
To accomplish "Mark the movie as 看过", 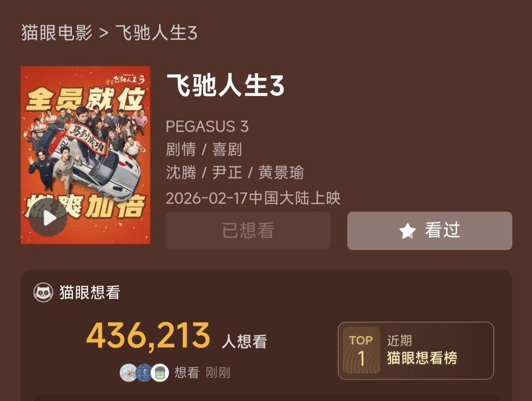I will point(430,231).
